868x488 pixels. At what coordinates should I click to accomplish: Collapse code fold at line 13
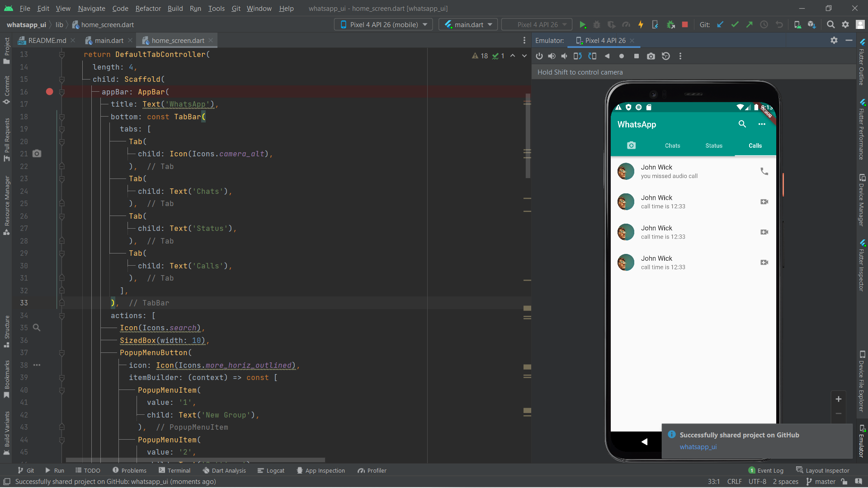click(61, 55)
